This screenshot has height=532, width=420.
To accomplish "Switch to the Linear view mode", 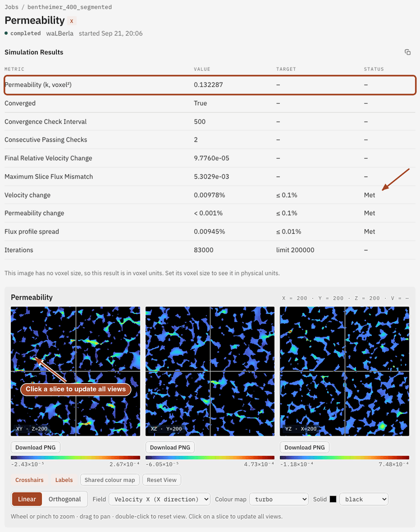I will click(x=27, y=499).
